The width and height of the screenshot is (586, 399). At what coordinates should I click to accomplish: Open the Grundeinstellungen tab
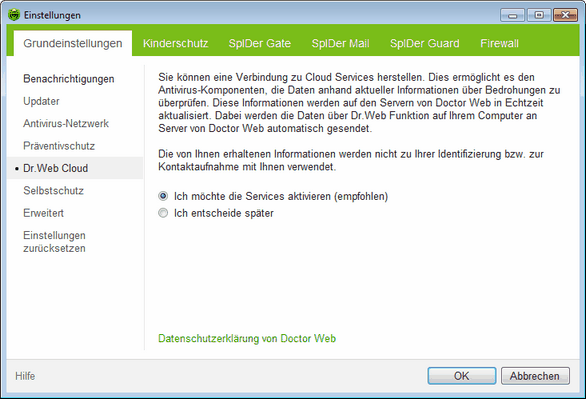(73, 43)
